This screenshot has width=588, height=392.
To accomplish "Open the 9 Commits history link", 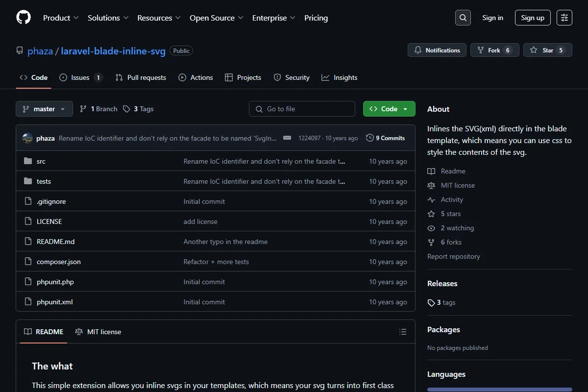I will [386, 138].
